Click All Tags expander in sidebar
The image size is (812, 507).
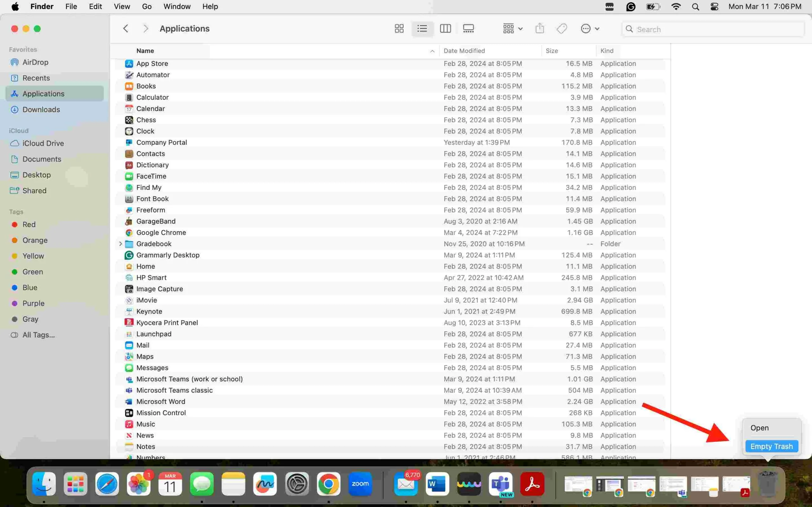pos(38,335)
